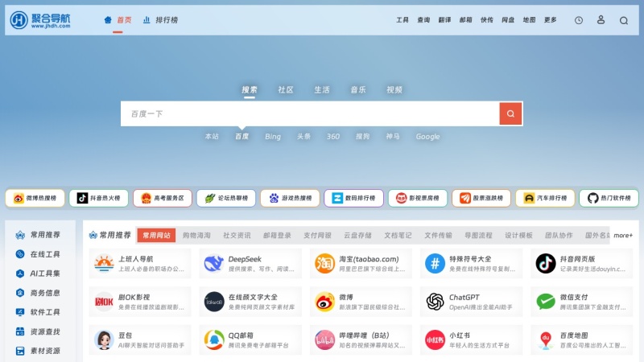
Task: Select 资源查找 in the left sidebar
Action: (39, 331)
